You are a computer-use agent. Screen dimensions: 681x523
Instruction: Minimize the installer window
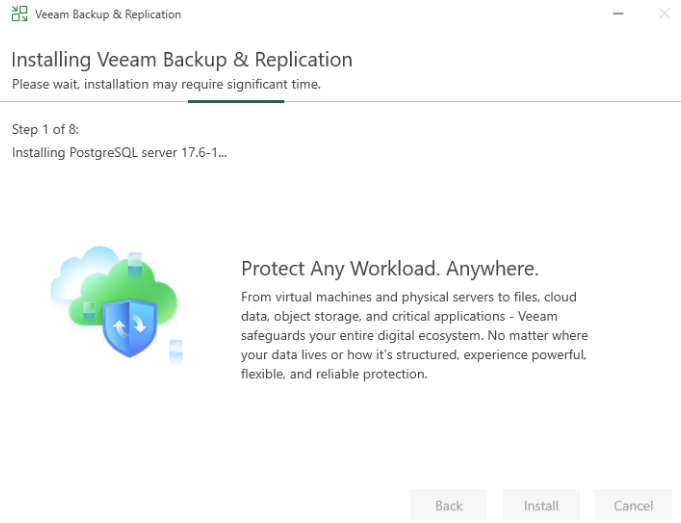(617, 14)
